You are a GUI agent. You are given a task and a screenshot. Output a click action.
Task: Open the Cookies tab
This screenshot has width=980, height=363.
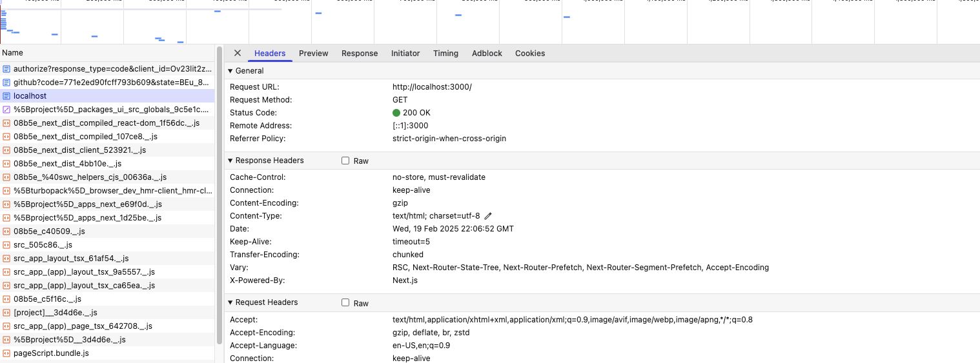pyautogui.click(x=529, y=54)
